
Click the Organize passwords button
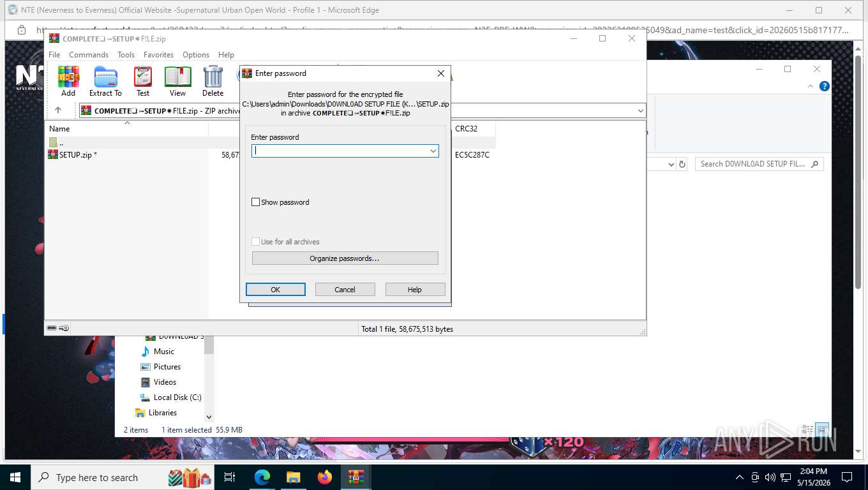pyautogui.click(x=345, y=258)
